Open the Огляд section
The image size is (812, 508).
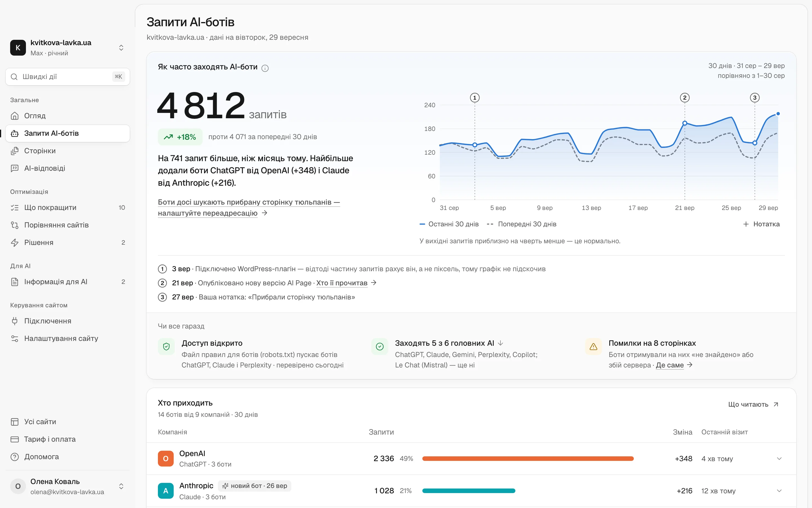(68, 116)
